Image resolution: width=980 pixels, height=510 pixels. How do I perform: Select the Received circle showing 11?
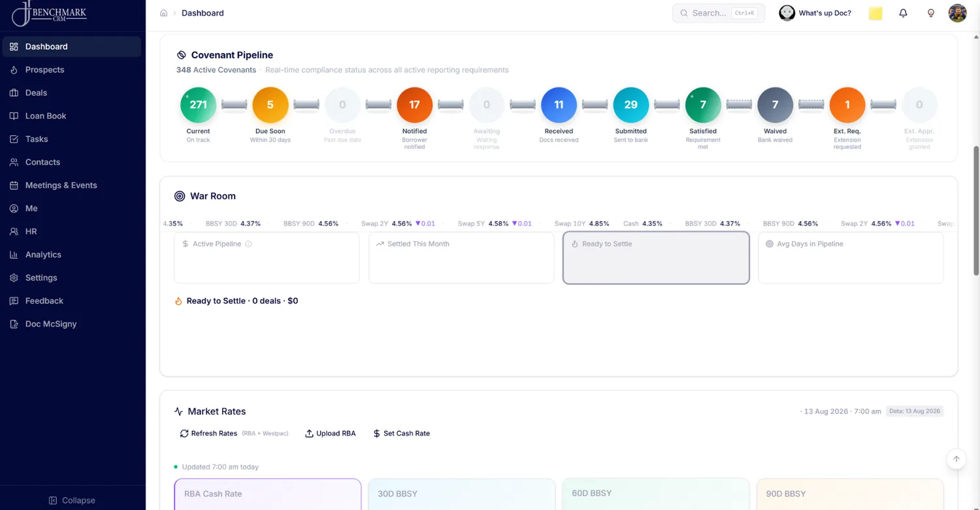(559, 105)
